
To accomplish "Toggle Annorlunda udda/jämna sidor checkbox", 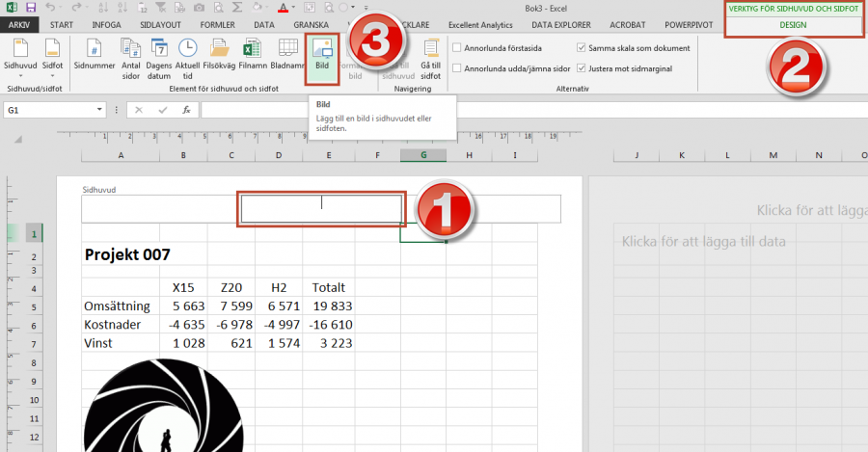I will click(457, 68).
